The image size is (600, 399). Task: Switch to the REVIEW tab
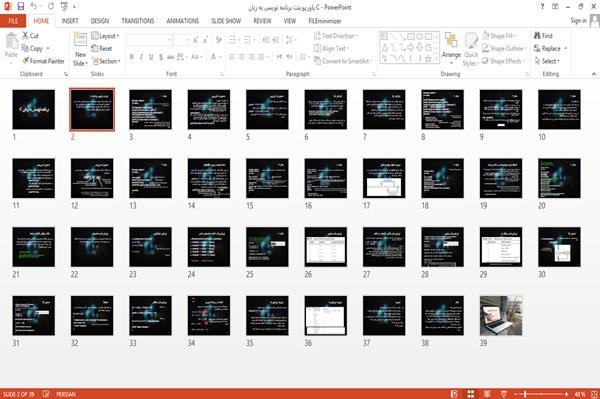click(262, 21)
